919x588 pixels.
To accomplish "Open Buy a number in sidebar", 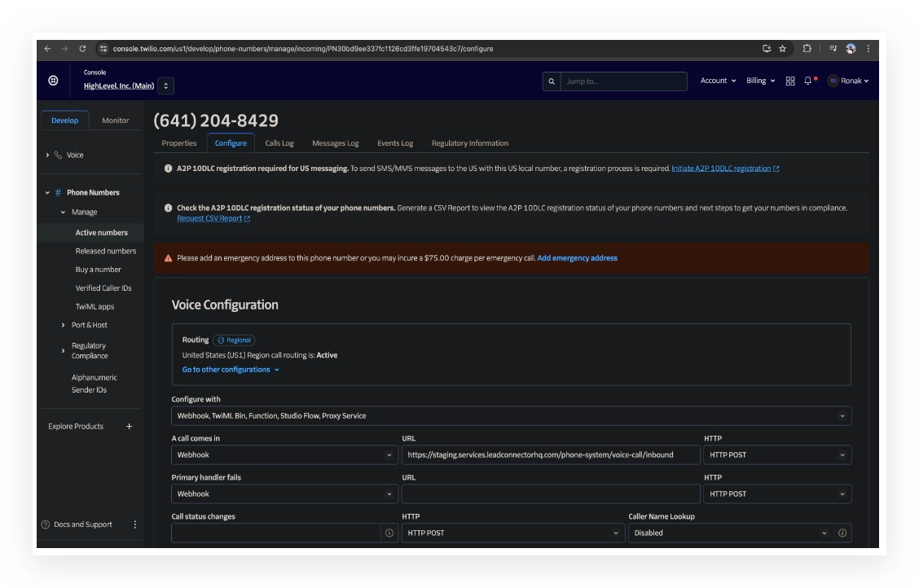I will 98,270.
